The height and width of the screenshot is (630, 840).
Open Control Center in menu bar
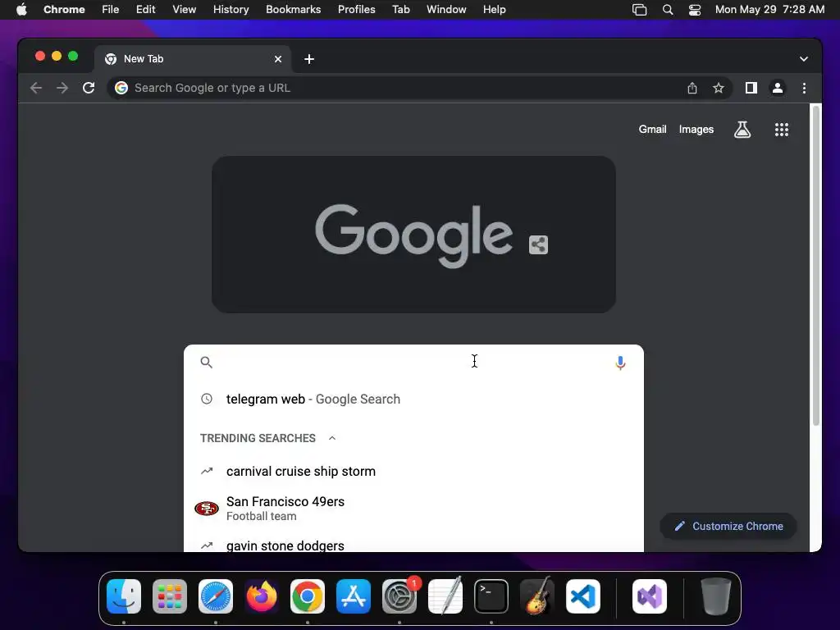(x=694, y=10)
